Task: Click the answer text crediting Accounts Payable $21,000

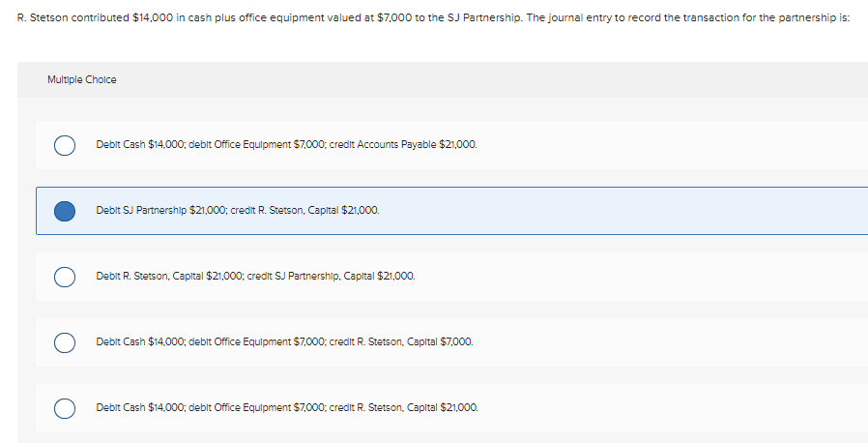Action: 286,144
